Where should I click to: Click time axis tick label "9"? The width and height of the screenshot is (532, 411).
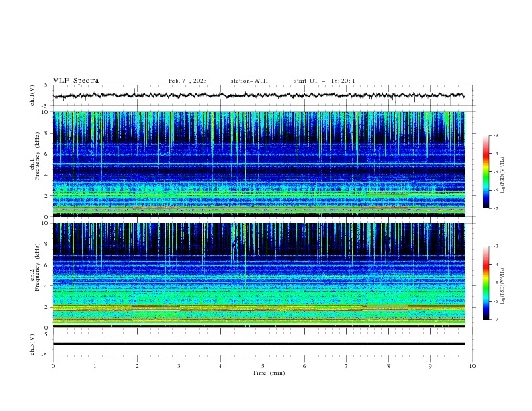pyautogui.click(x=430, y=366)
